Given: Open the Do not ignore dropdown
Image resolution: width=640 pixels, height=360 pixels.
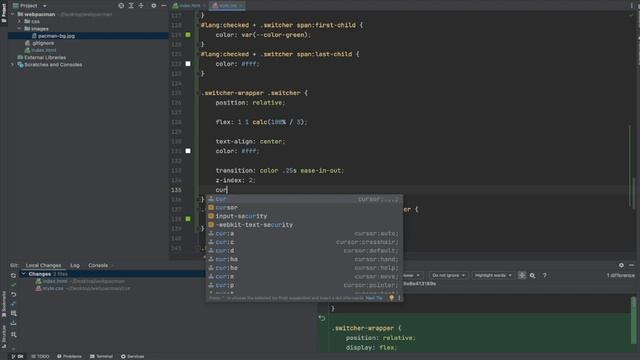Looking at the screenshot, I should (x=448, y=276).
